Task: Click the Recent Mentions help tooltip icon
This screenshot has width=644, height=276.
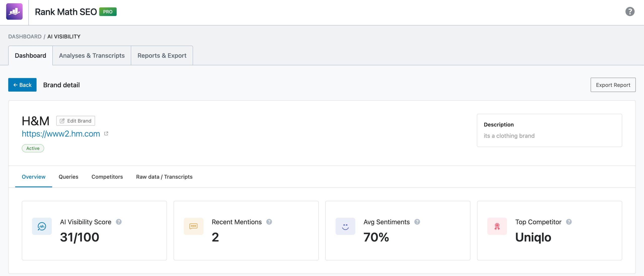Action: (x=269, y=222)
